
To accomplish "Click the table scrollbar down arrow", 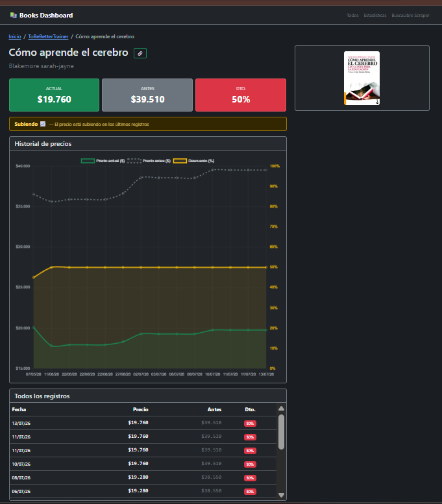I will pyautogui.click(x=281, y=496).
